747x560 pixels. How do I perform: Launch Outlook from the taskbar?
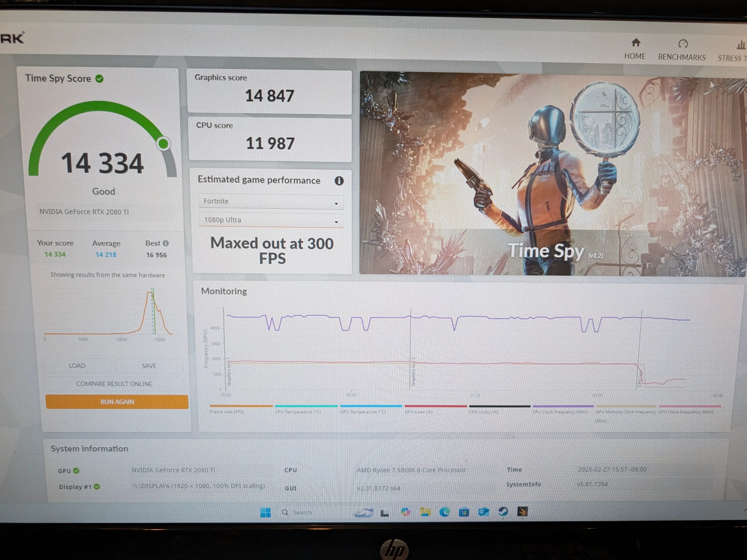click(483, 512)
